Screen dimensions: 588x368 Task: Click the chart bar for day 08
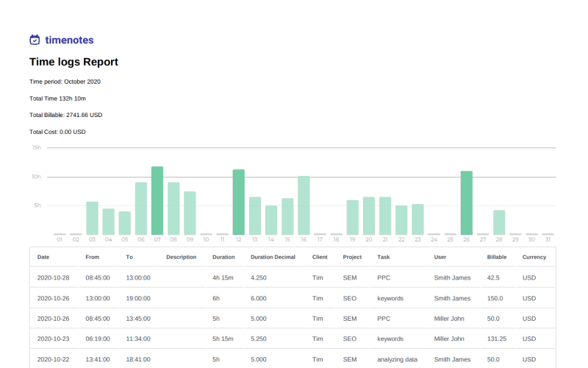(x=173, y=209)
